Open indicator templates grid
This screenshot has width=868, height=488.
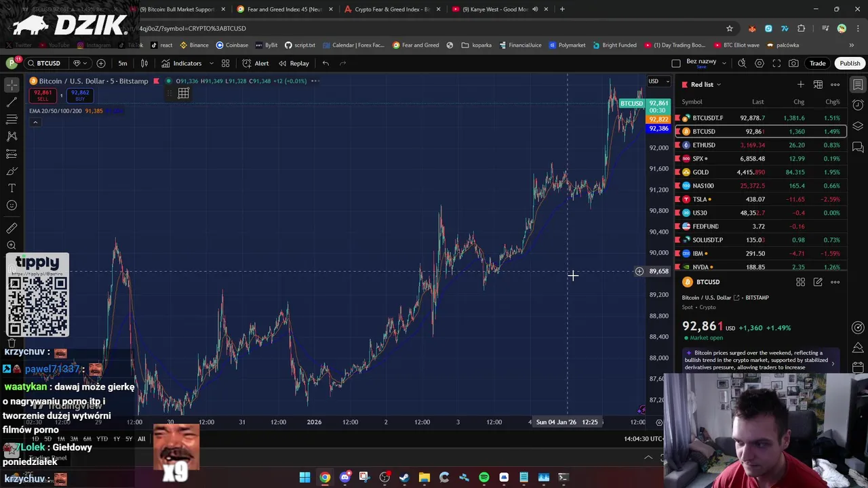click(x=225, y=63)
